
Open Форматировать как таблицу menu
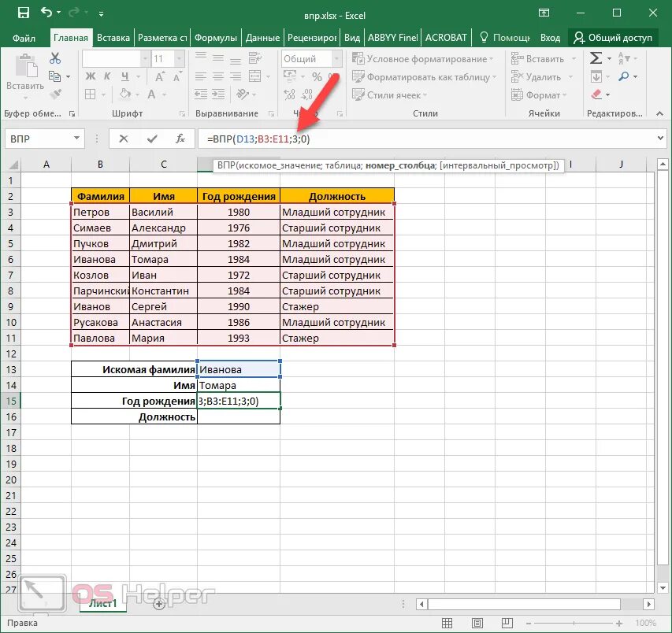(x=425, y=77)
